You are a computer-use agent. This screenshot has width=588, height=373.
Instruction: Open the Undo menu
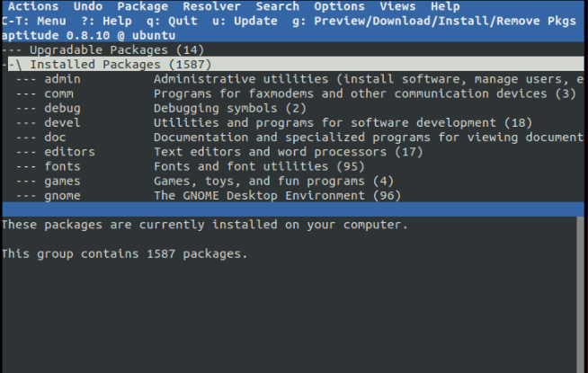[x=88, y=6]
